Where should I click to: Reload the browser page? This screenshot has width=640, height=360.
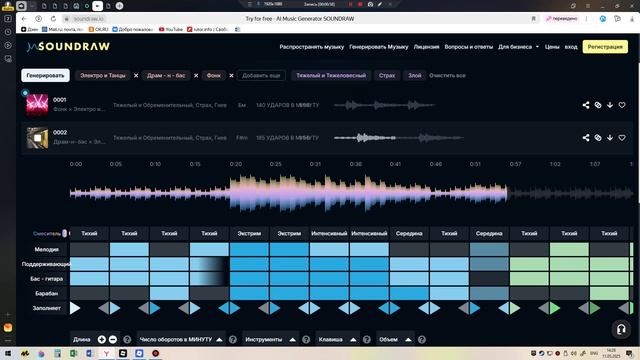[x=53, y=19]
